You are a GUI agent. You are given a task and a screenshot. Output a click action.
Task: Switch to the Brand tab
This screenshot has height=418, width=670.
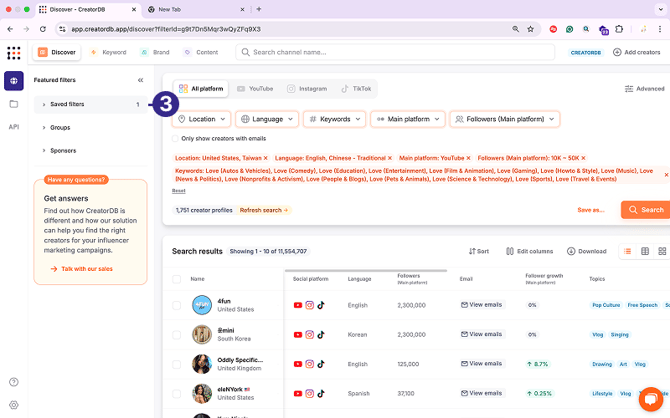click(156, 52)
